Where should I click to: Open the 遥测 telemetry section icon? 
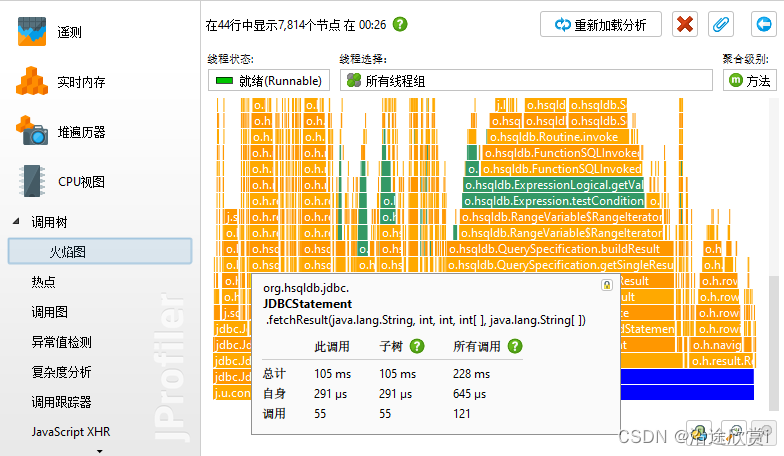click(x=32, y=32)
